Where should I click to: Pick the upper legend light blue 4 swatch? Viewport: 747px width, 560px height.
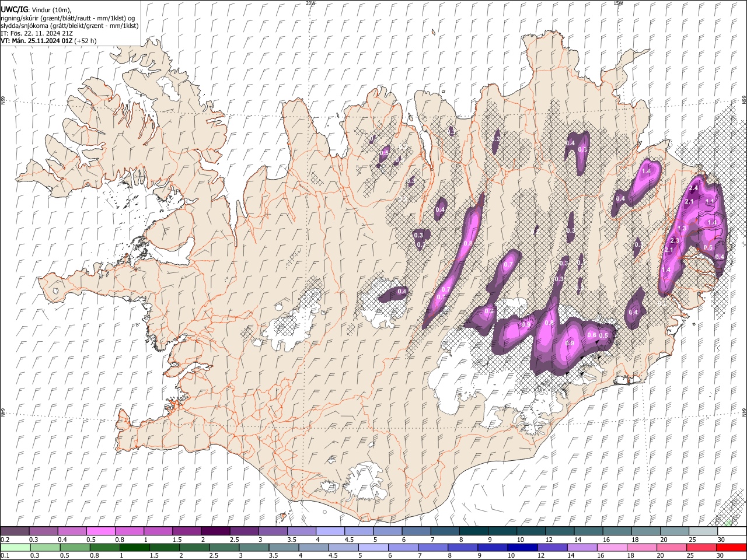[x=330, y=531]
